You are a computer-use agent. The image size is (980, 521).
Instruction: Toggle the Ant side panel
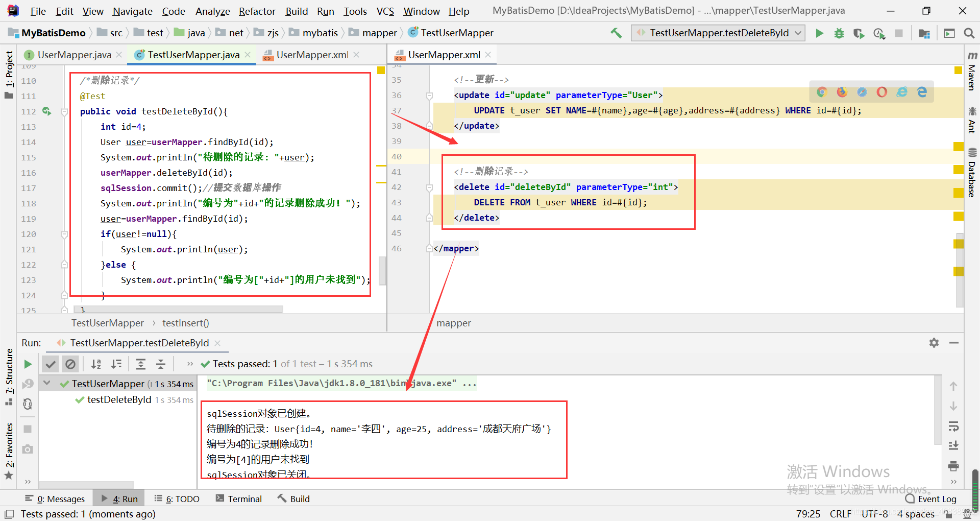(x=972, y=120)
